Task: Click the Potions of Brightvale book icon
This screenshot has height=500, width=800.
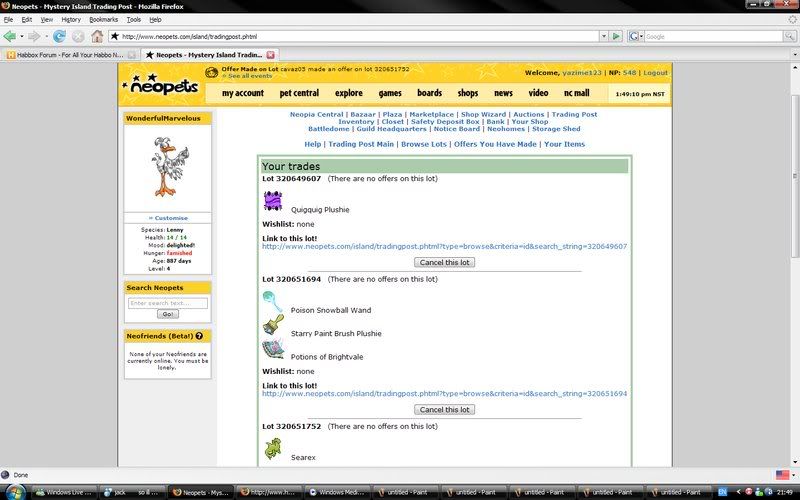Action: click(273, 349)
